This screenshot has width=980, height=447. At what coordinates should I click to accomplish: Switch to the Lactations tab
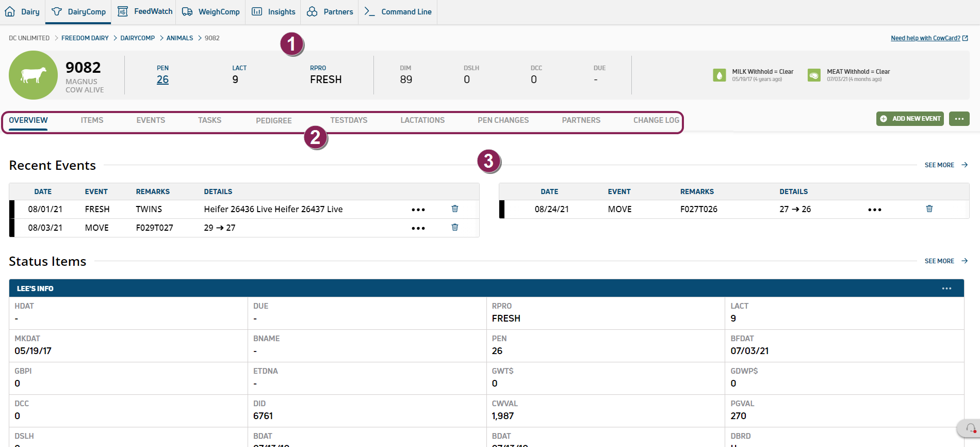click(x=422, y=120)
